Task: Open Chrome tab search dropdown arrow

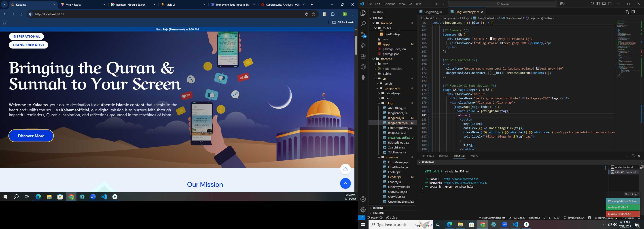Action: pos(4,4)
